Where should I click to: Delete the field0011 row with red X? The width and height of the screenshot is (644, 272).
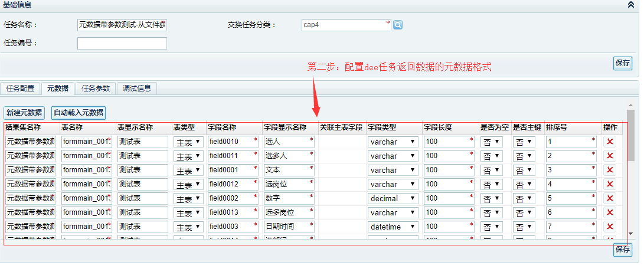point(610,156)
